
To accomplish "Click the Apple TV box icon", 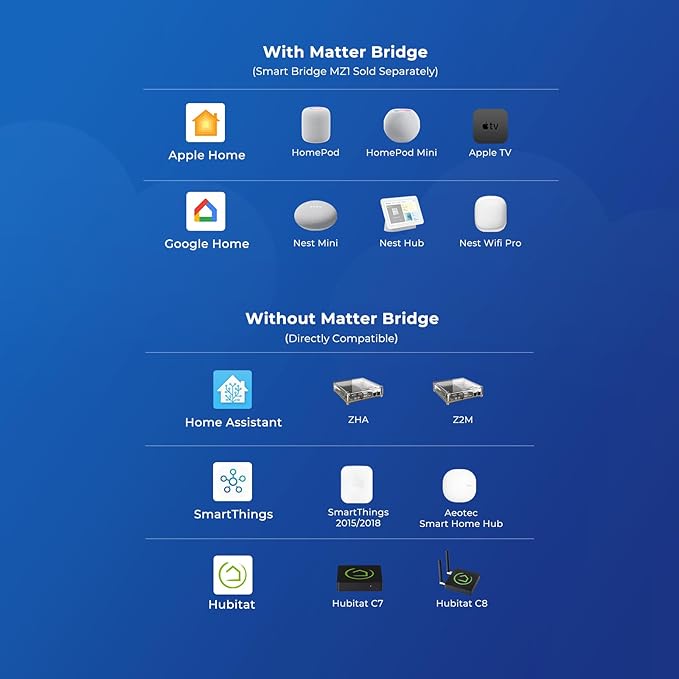I will coord(490,126).
